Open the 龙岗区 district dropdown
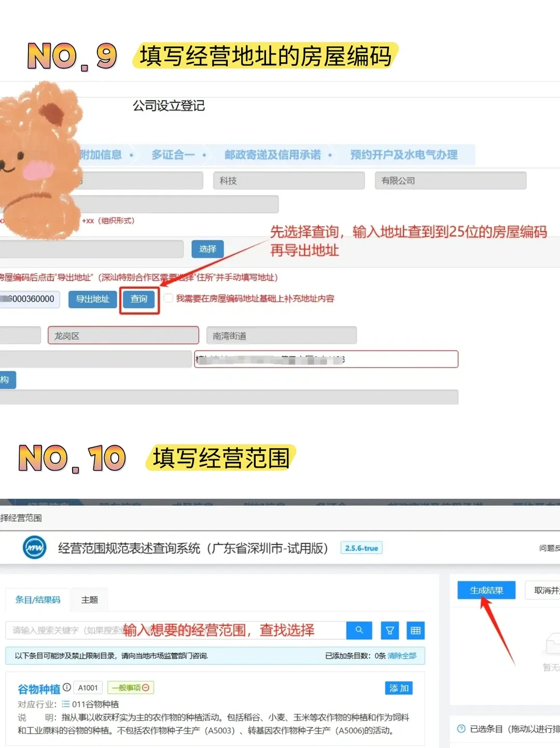Image resolution: width=560 pixels, height=748 pixels. tap(123, 335)
